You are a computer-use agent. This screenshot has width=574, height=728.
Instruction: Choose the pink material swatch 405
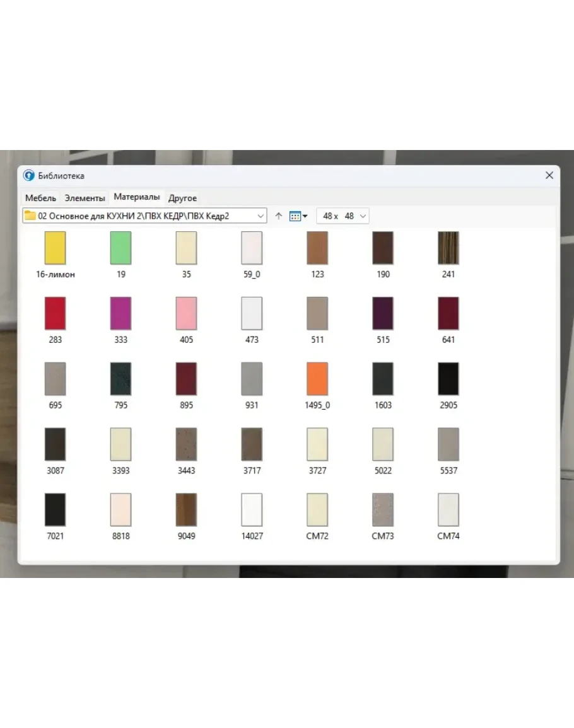point(187,313)
